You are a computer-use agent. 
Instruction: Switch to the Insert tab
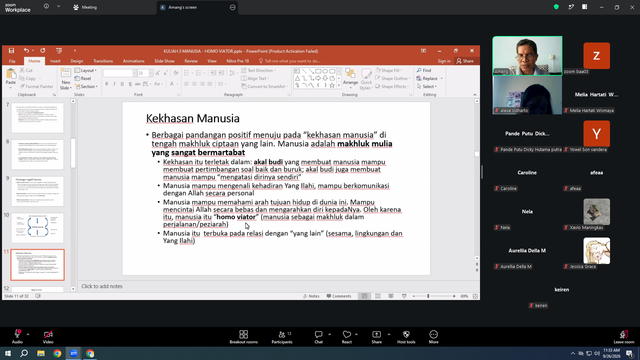55,61
